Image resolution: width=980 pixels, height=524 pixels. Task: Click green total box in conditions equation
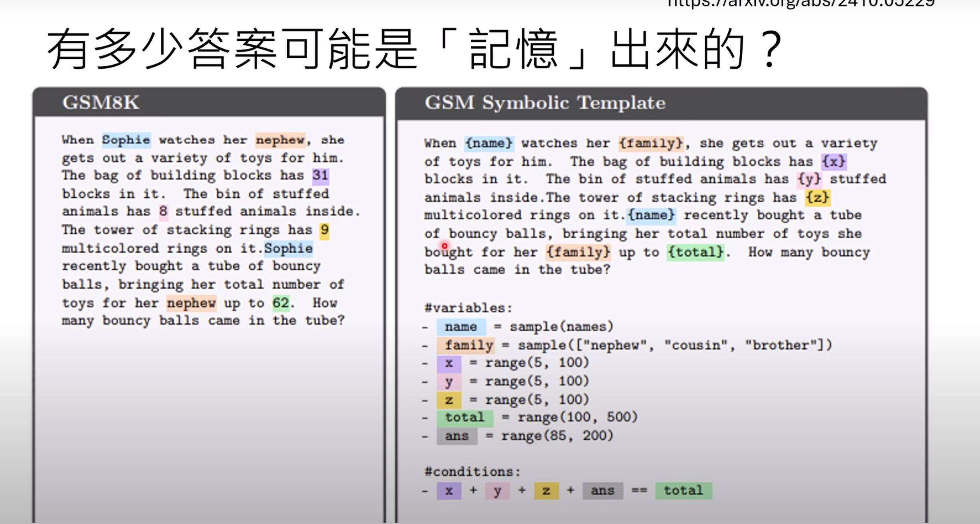tap(684, 491)
